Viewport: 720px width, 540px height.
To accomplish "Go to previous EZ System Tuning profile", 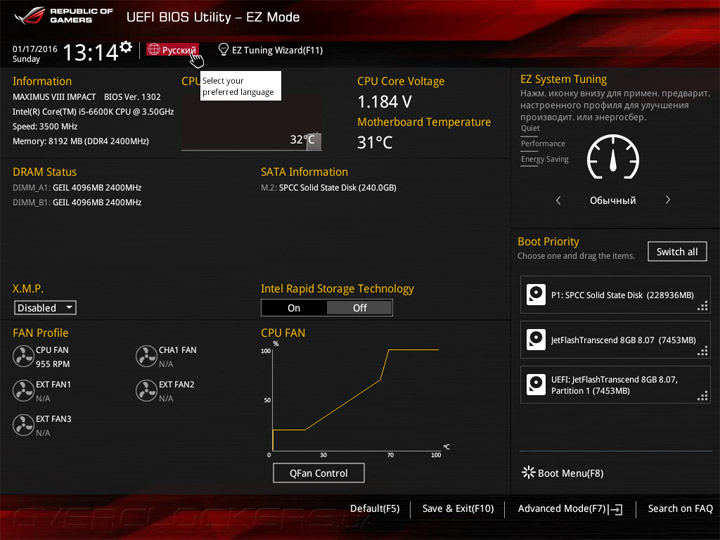I will (558, 200).
